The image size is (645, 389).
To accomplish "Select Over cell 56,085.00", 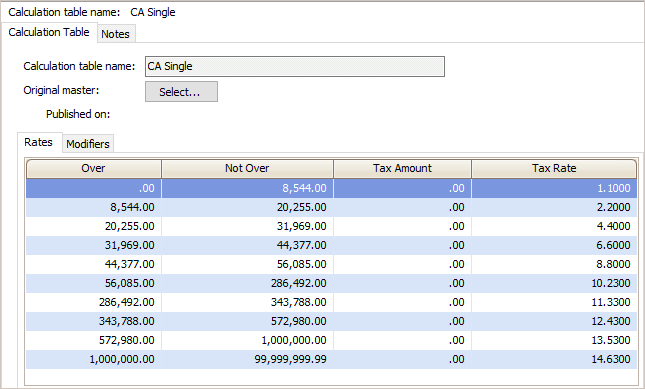I will coord(94,283).
